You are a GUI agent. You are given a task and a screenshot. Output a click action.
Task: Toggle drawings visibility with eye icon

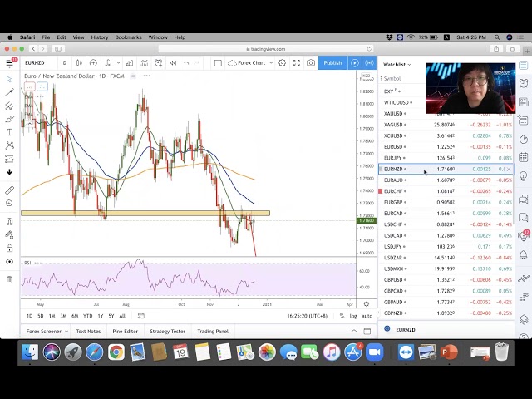(x=9, y=261)
